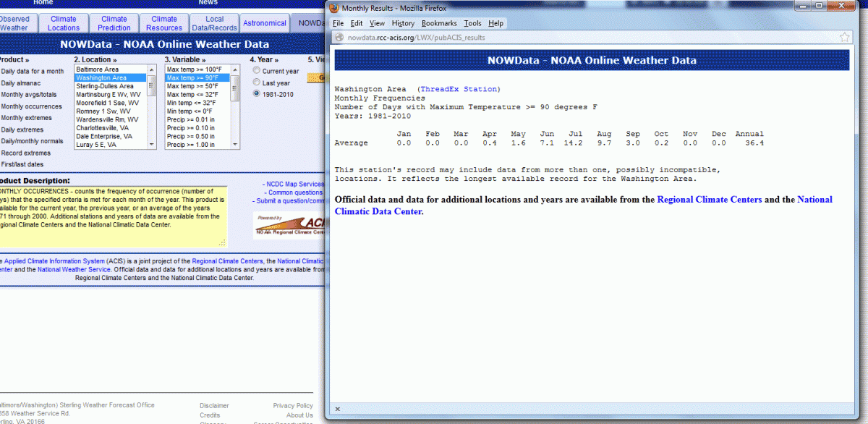This screenshot has height=424, width=868.
Task: Open the Submit a question/comment link
Action: 290,201
